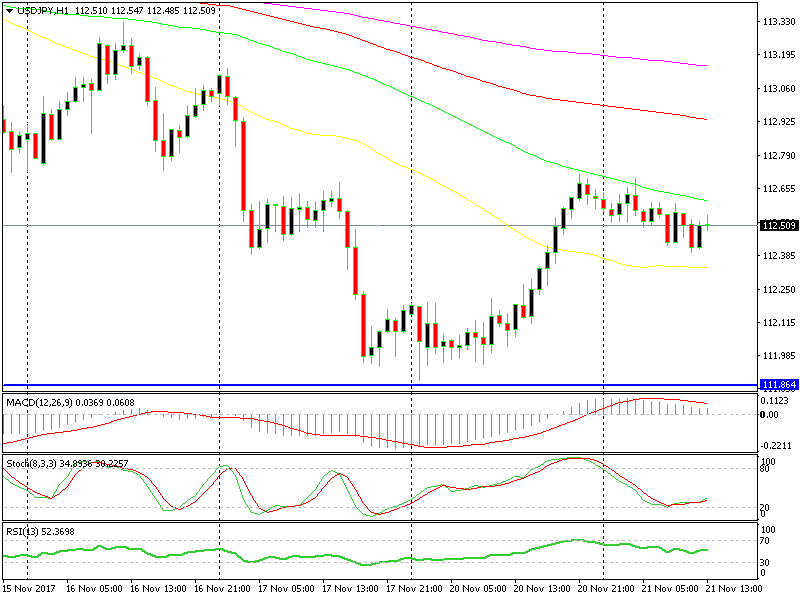This screenshot has width=800, height=600.
Task: Click the blue 111.864 level price tag
Action: 779,385
